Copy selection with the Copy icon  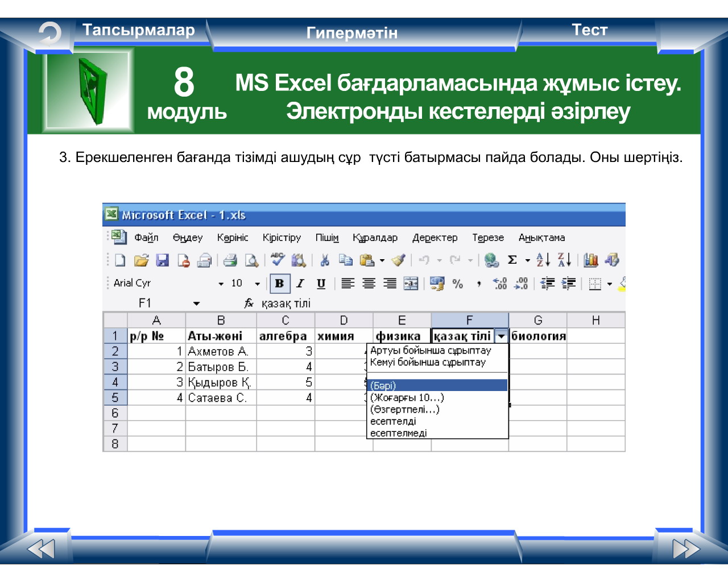345,260
